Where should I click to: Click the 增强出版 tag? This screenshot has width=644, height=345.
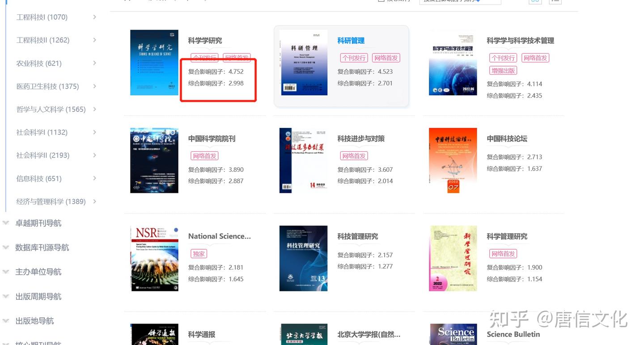pos(503,70)
